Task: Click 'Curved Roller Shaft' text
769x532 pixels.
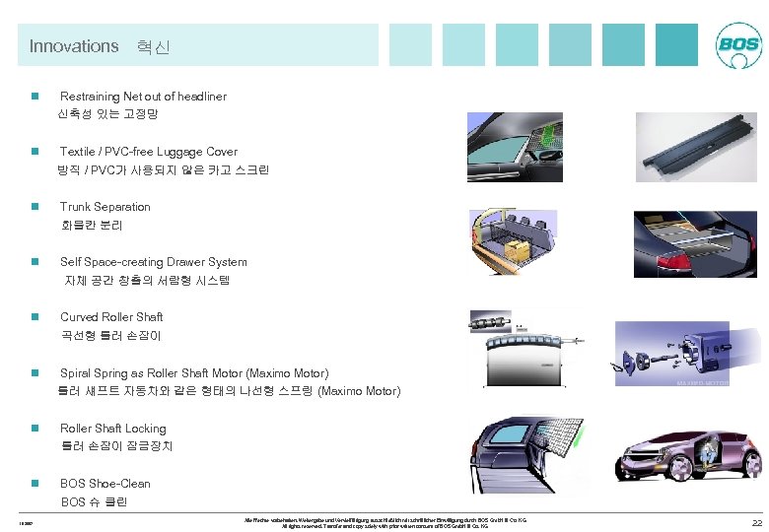Action: pyautogui.click(x=111, y=317)
